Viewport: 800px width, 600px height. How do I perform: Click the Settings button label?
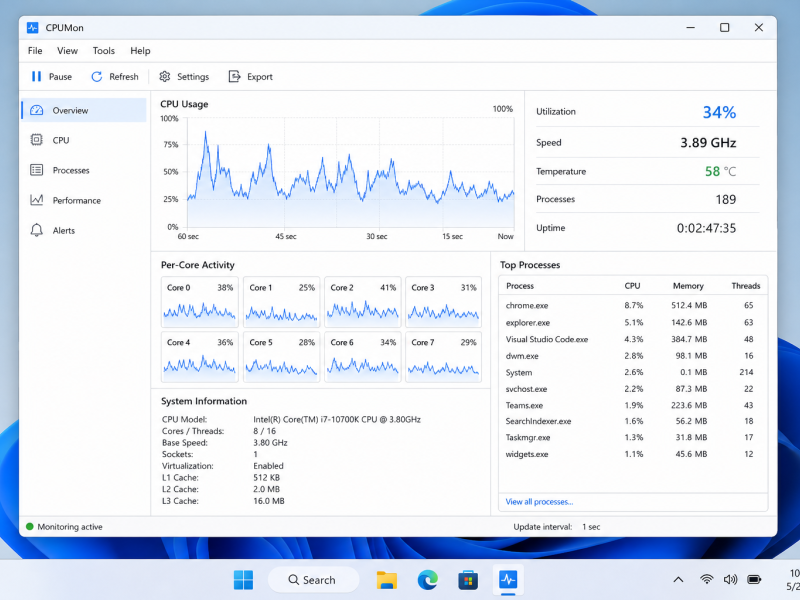click(x=193, y=77)
